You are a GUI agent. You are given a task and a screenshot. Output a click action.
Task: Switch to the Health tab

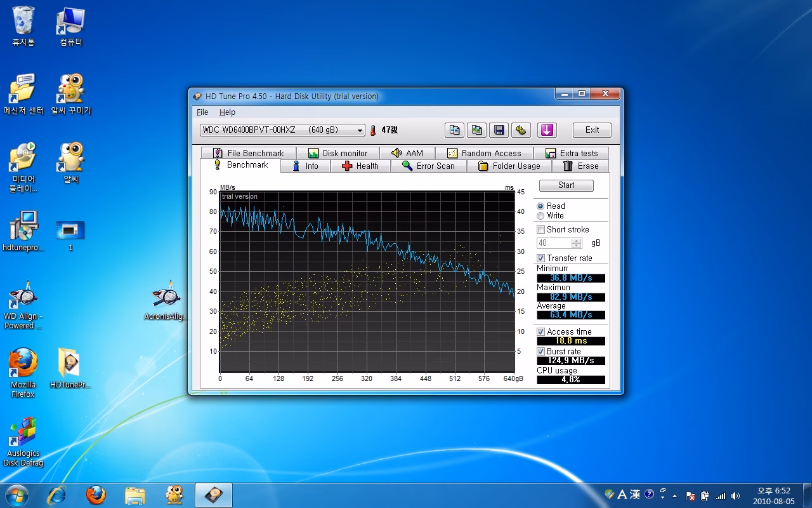click(x=360, y=166)
